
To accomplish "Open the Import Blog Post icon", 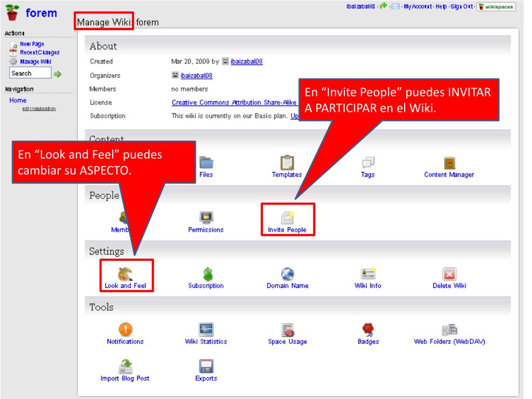I will point(125,366).
